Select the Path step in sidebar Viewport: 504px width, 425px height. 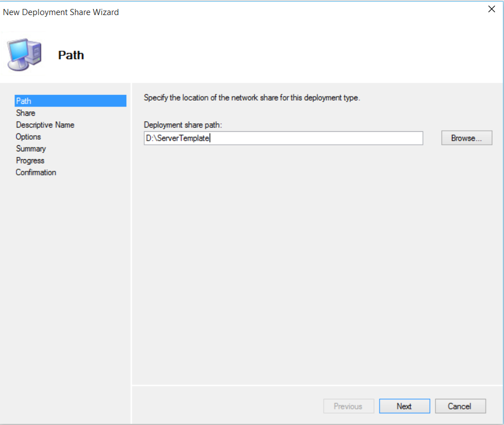point(24,101)
